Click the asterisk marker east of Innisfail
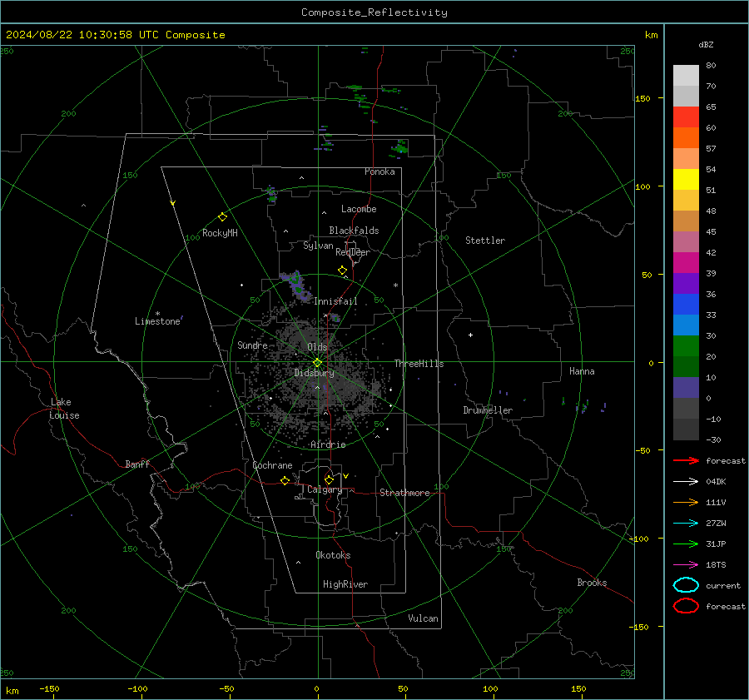Screen dimensions: 749x700 tap(395, 285)
